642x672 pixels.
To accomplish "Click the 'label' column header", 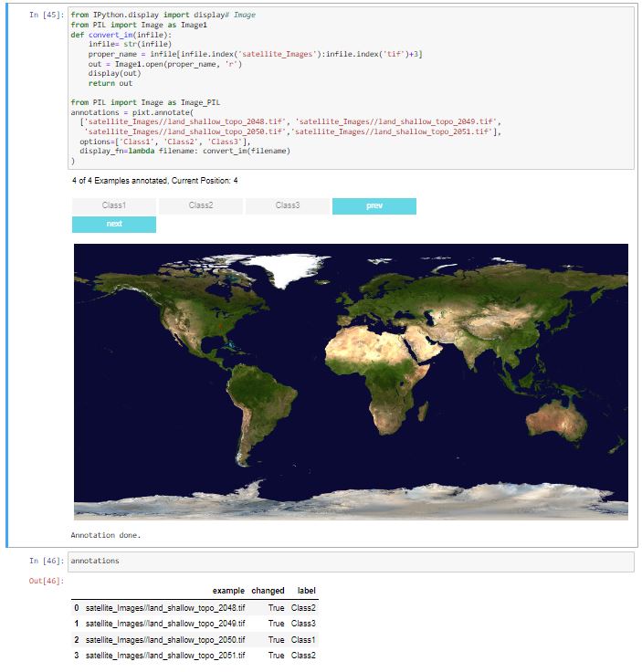I will click(307, 591).
